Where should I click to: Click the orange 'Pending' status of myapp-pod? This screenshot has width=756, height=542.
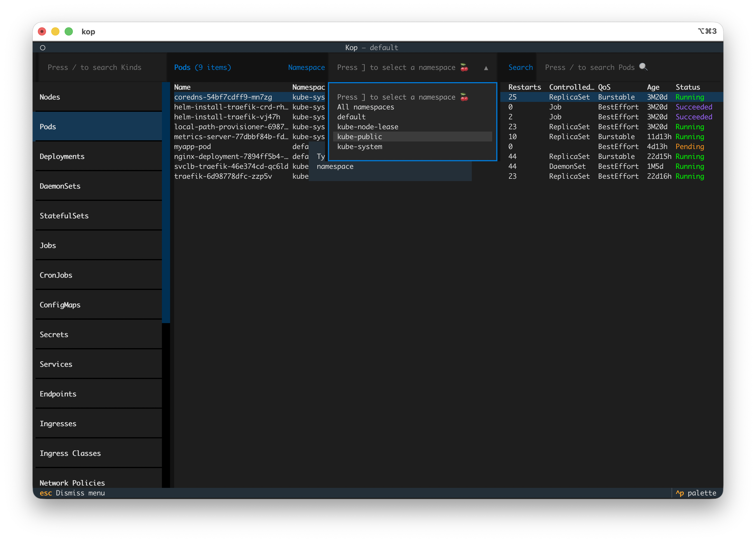tap(690, 147)
